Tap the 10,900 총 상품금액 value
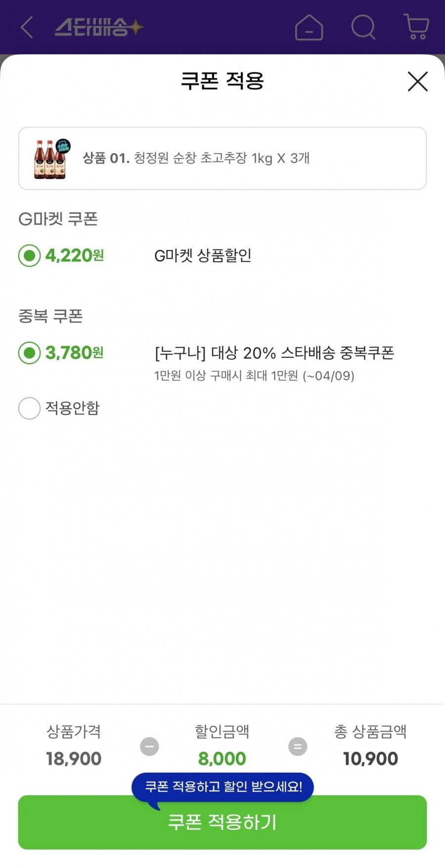This screenshot has height=868, width=445. (x=370, y=759)
